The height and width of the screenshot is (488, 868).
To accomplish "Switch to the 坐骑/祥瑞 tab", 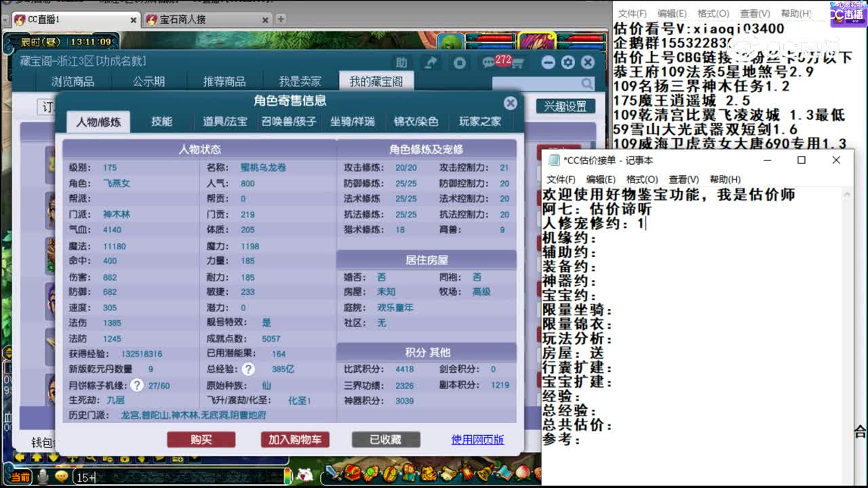I will pos(353,122).
